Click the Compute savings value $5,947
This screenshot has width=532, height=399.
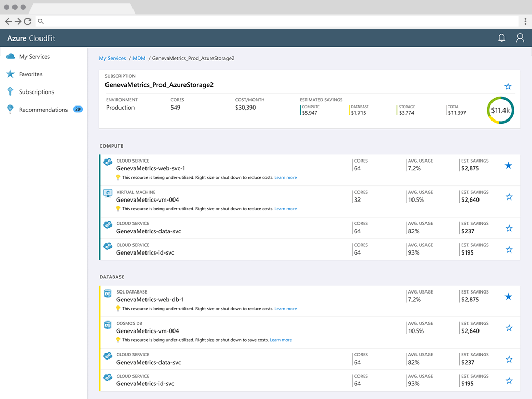click(x=310, y=113)
